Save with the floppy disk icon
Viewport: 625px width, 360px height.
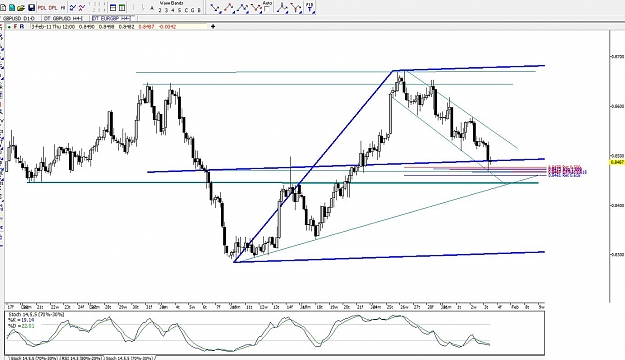point(31,8)
